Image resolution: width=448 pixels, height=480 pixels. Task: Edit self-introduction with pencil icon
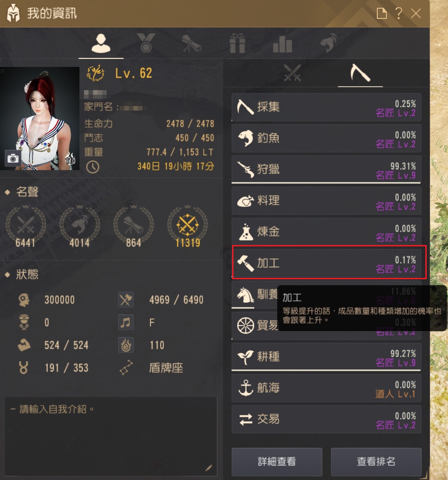(x=209, y=468)
